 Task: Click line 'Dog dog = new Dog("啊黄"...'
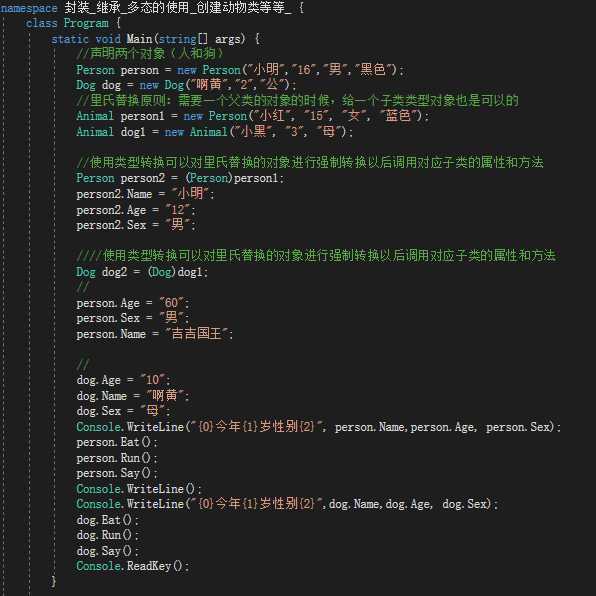click(x=186, y=85)
